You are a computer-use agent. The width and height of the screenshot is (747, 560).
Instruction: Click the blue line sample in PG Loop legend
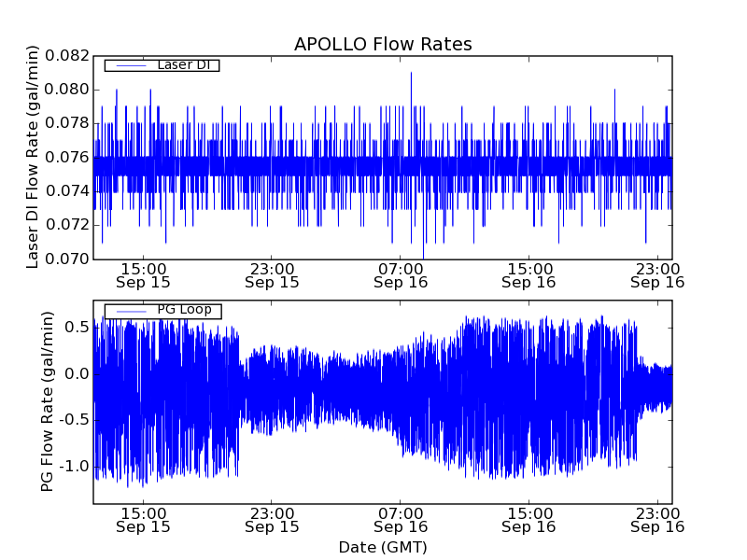(x=131, y=310)
